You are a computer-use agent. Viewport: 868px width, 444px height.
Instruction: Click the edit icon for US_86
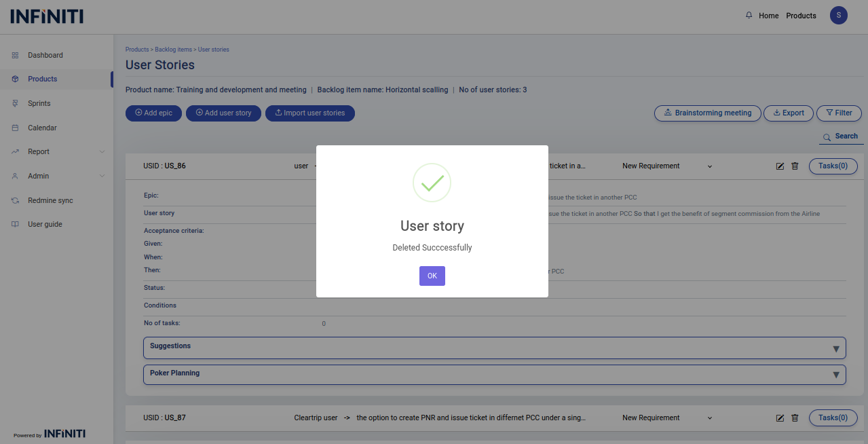pyautogui.click(x=780, y=166)
